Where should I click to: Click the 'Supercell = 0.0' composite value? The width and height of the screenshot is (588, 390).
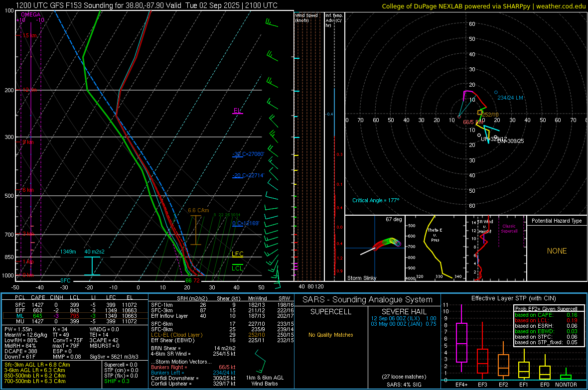click(121, 365)
